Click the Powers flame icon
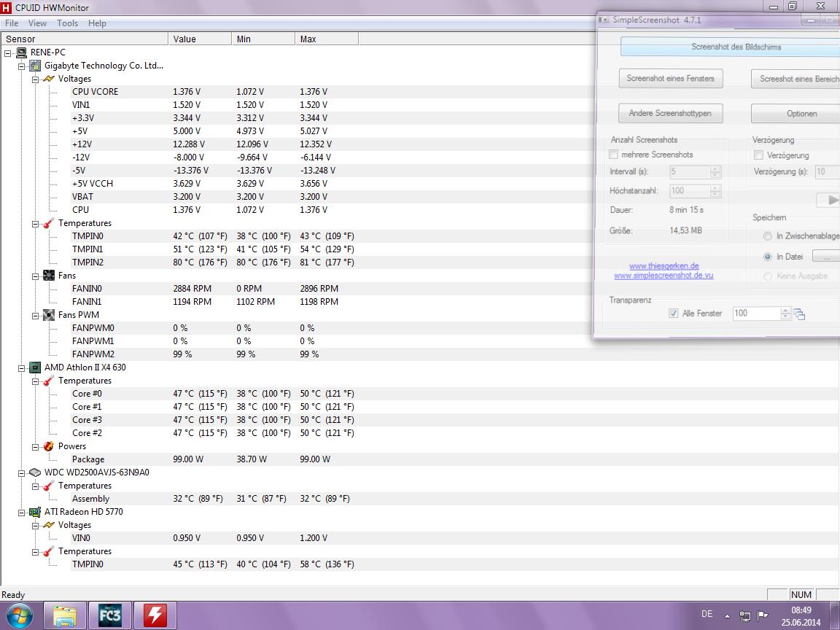Screen dimensions: 840x630 [x=49, y=446]
